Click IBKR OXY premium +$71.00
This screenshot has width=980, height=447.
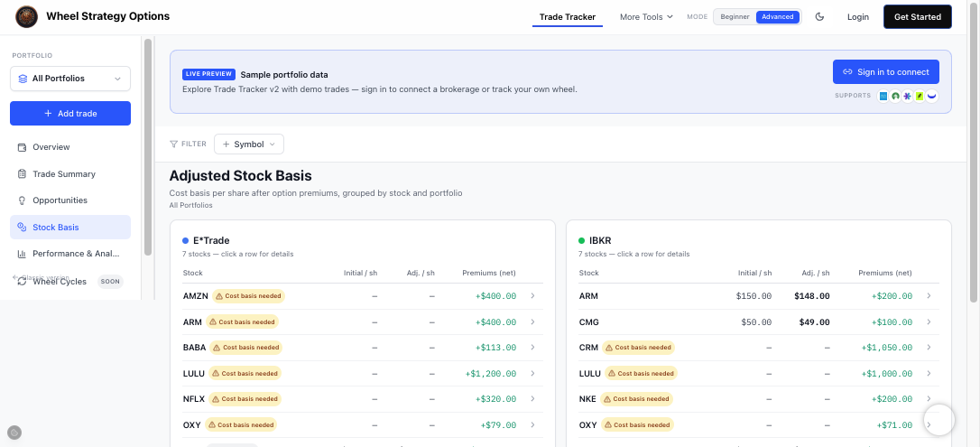point(894,425)
